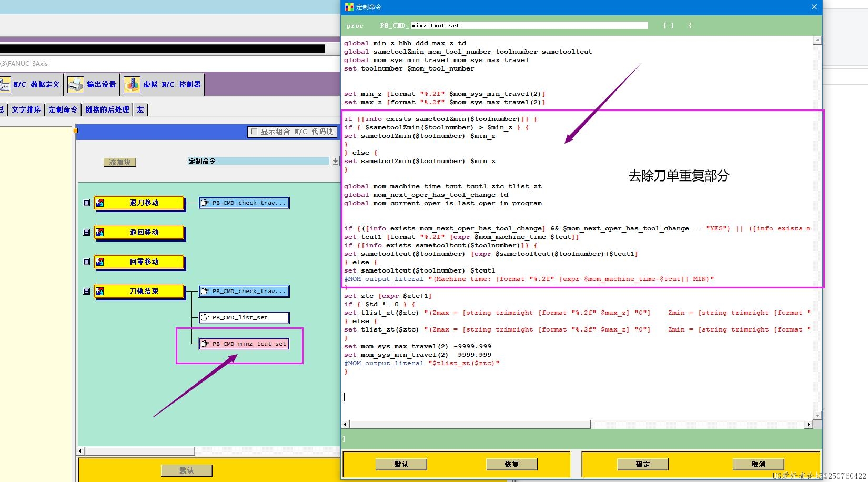
Task: Click hand icon of PB_CMD_list_set block
Action: coord(205,317)
